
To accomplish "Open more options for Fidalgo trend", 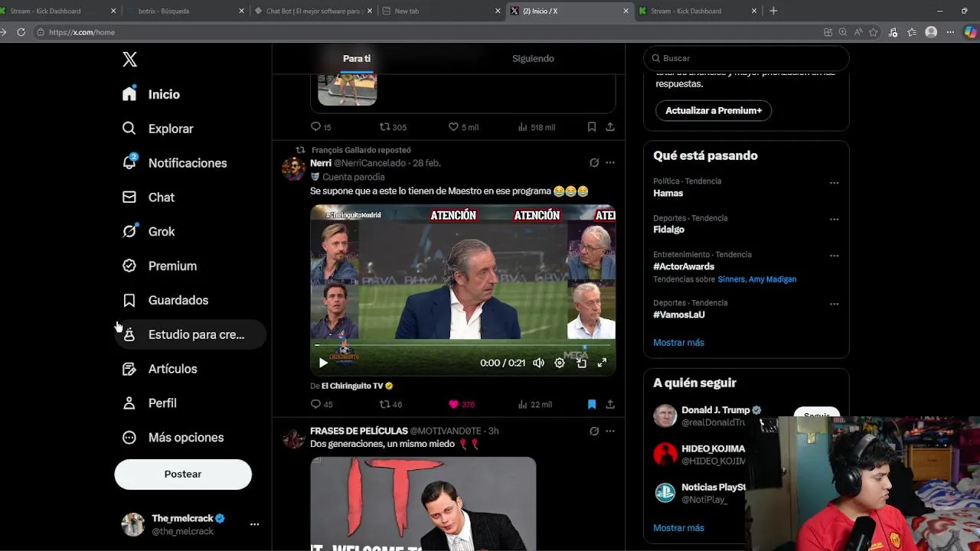I will [x=834, y=219].
